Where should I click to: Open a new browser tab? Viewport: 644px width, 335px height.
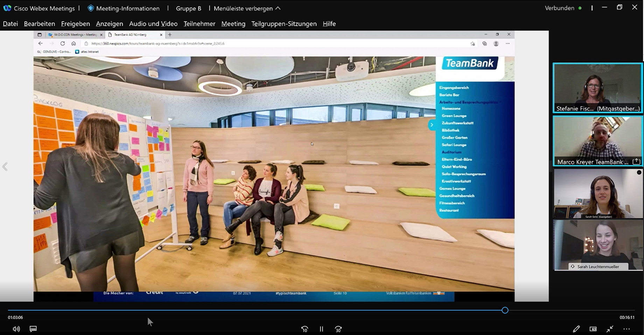pyautogui.click(x=170, y=35)
